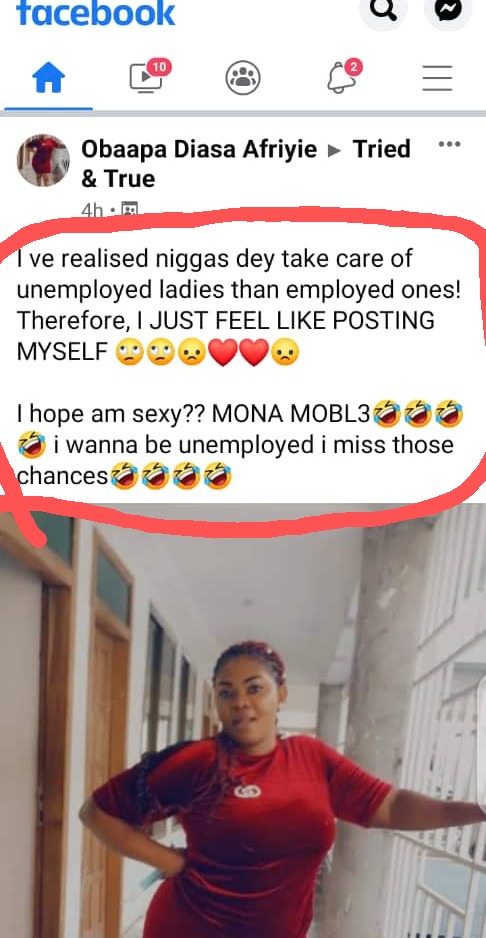Open the Tried & True group link
486x938 pixels.
[246, 163]
